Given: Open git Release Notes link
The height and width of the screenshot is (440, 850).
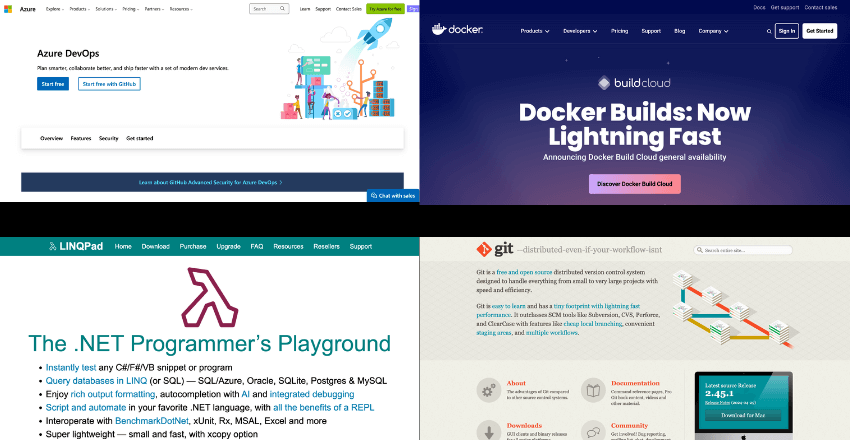Looking at the screenshot, I should 717,403.
